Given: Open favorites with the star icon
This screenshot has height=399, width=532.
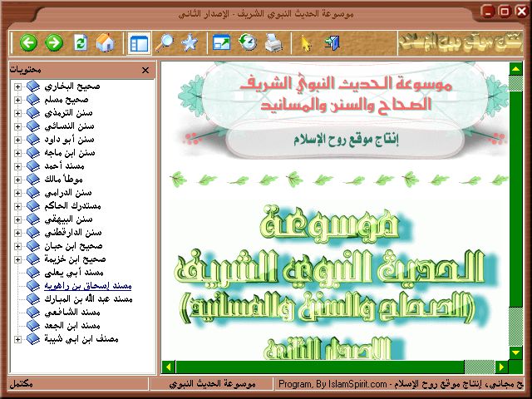Looking at the screenshot, I should coord(190,43).
